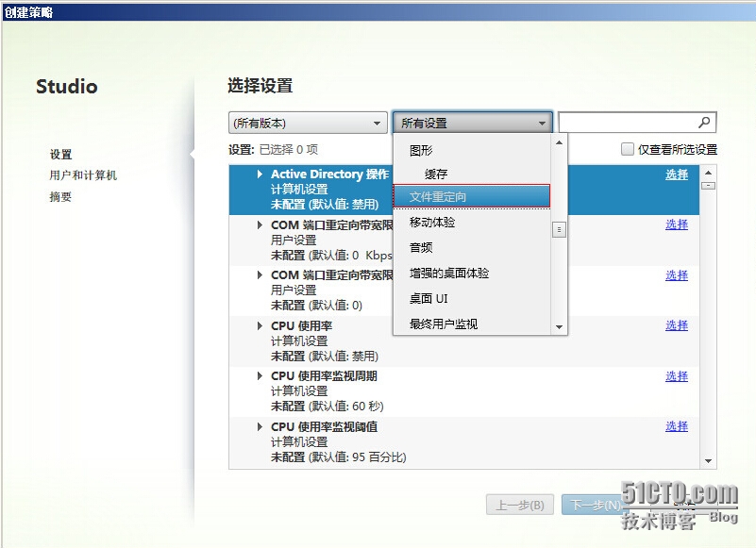This screenshot has width=756, height=548.
Task: Open the (所有版本) version dropdown
Action: pos(308,123)
